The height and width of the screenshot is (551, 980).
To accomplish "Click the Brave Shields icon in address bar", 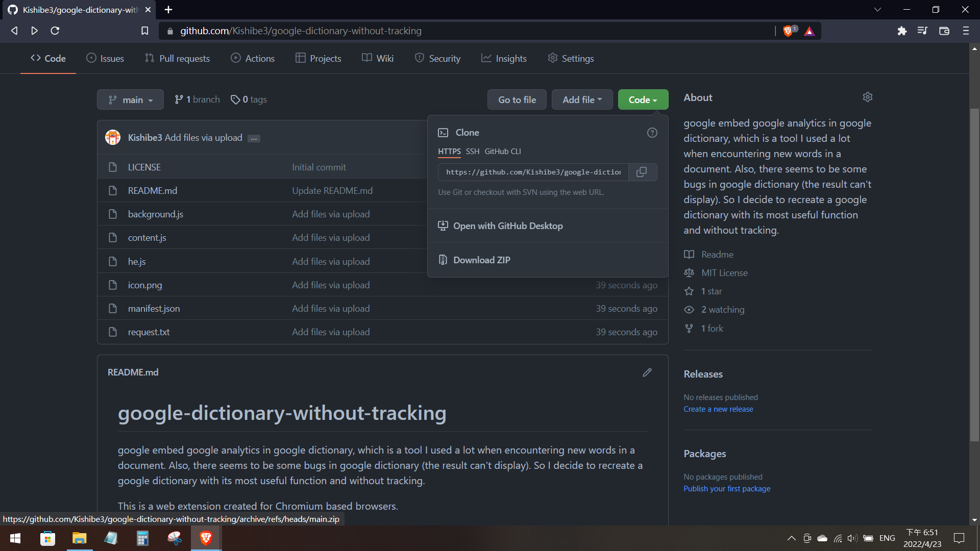I will tap(788, 31).
